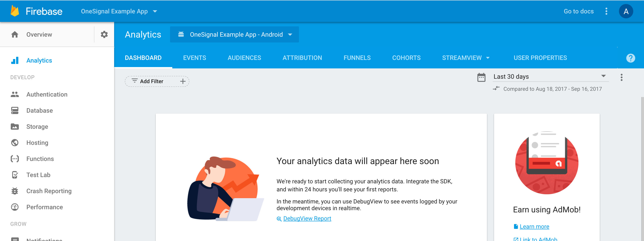The width and height of the screenshot is (644, 241).
Task: Expand the OneSignal Example App project dropdown
Action: pos(119,11)
